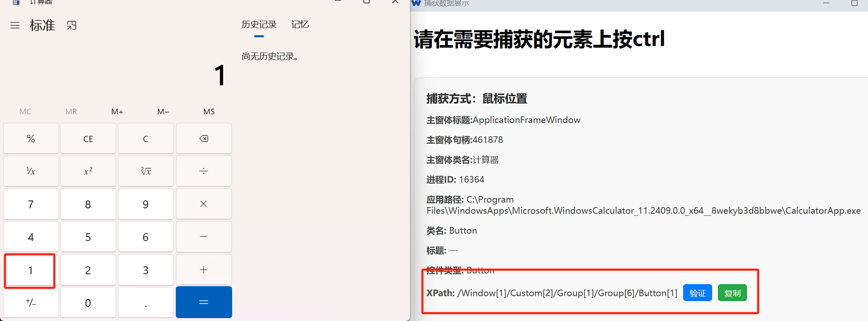
Task: Click the 主窗体类名:计算器 line
Action: pos(463,159)
